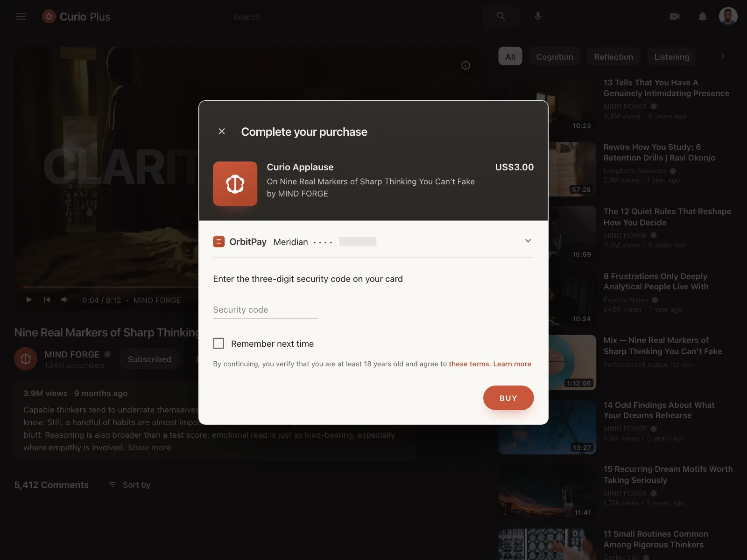The width and height of the screenshot is (747, 560).
Task: Select the Reflection filter chip
Action: pyautogui.click(x=613, y=56)
